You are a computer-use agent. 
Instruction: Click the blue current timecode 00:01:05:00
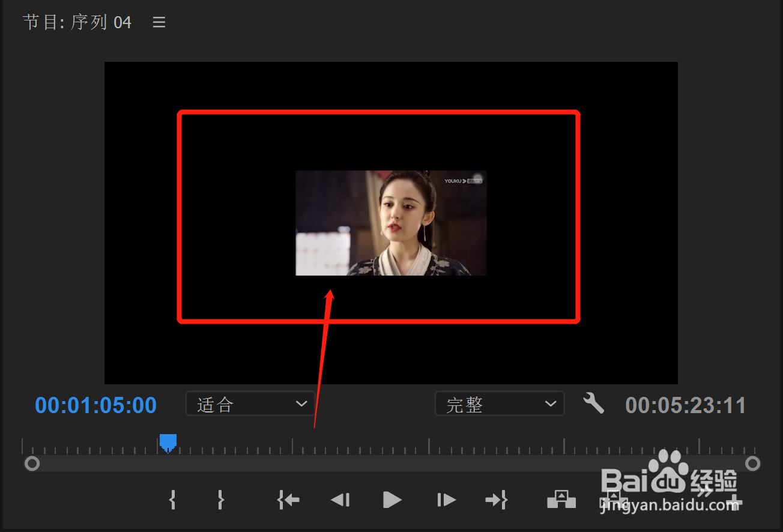96,405
